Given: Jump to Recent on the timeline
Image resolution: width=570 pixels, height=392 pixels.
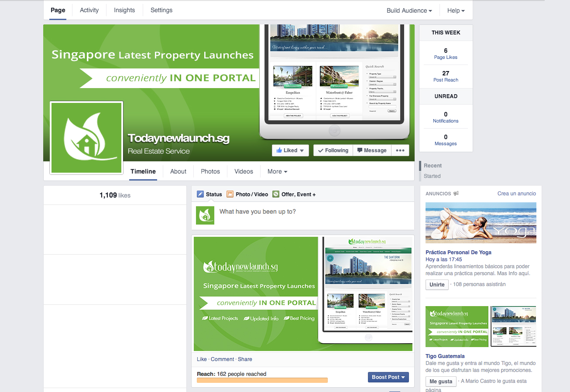Looking at the screenshot, I should pyautogui.click(x=433, y=166).
